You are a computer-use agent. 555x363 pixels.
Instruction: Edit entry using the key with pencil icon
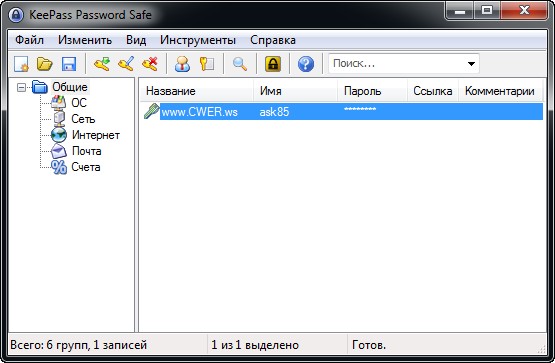coord(126,64)
